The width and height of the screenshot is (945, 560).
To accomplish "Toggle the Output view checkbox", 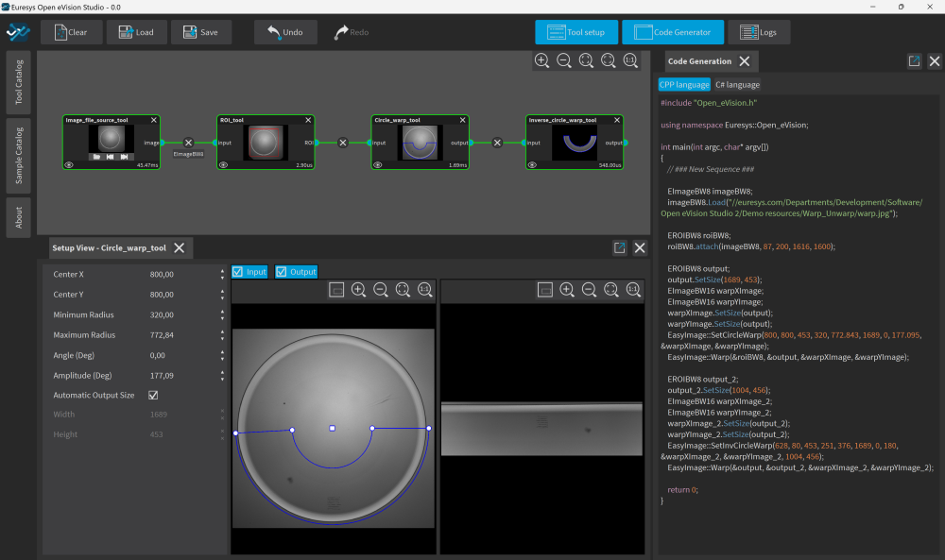I will click(282, 272).
